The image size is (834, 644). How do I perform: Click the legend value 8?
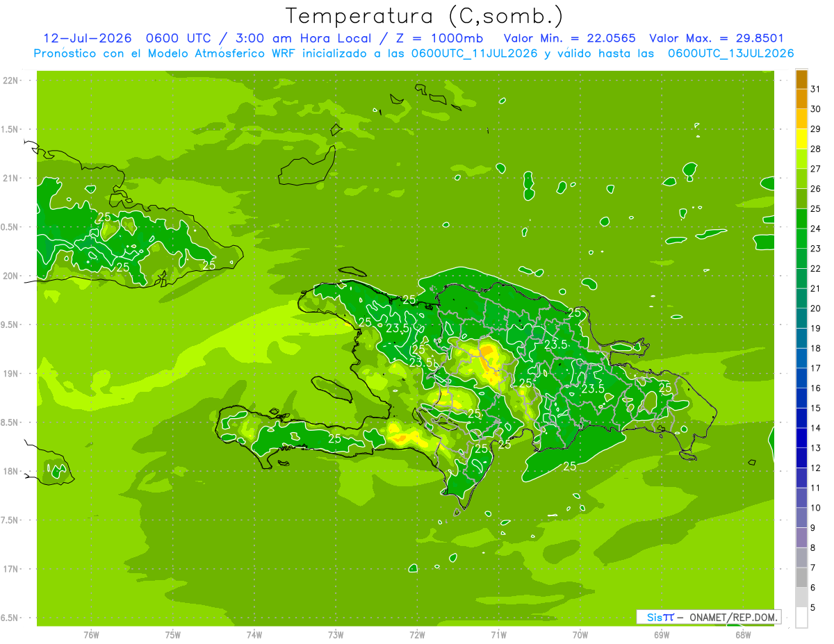[813, 547]
